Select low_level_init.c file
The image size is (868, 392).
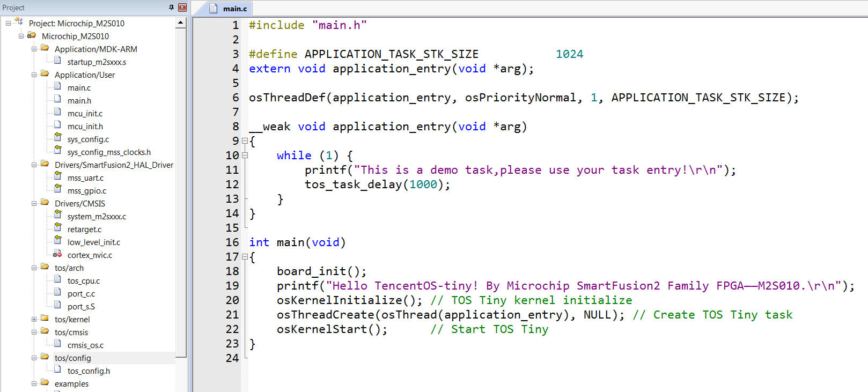click(x=94, y=242)
